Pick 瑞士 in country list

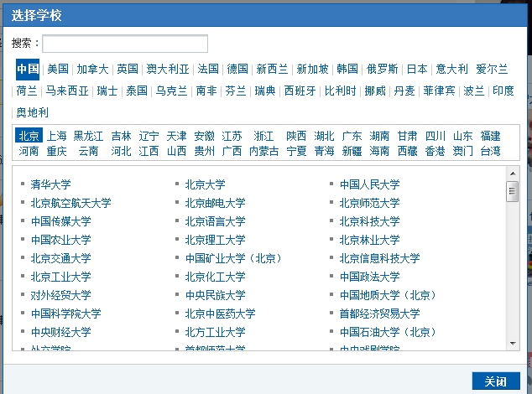107,91
